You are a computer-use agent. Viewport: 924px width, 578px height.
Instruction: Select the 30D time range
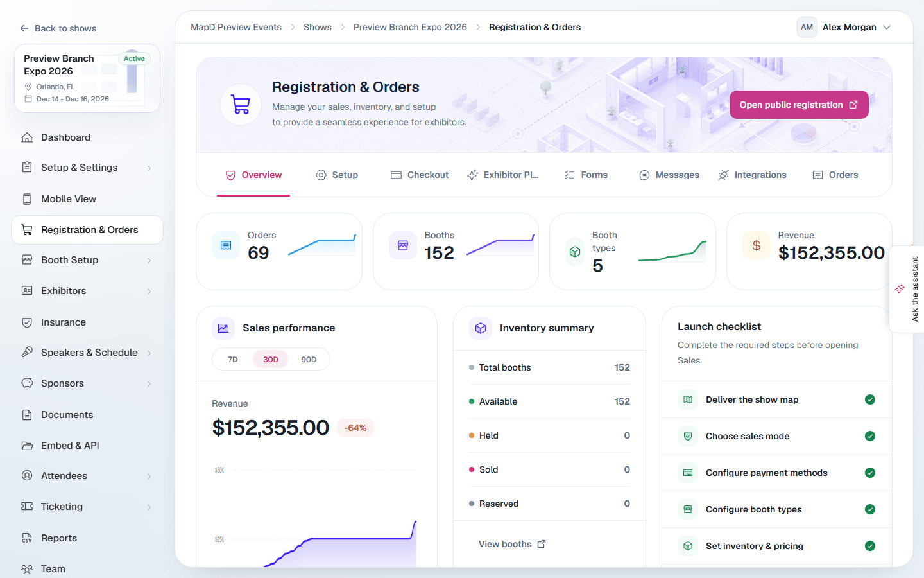(x=271, y=360)
